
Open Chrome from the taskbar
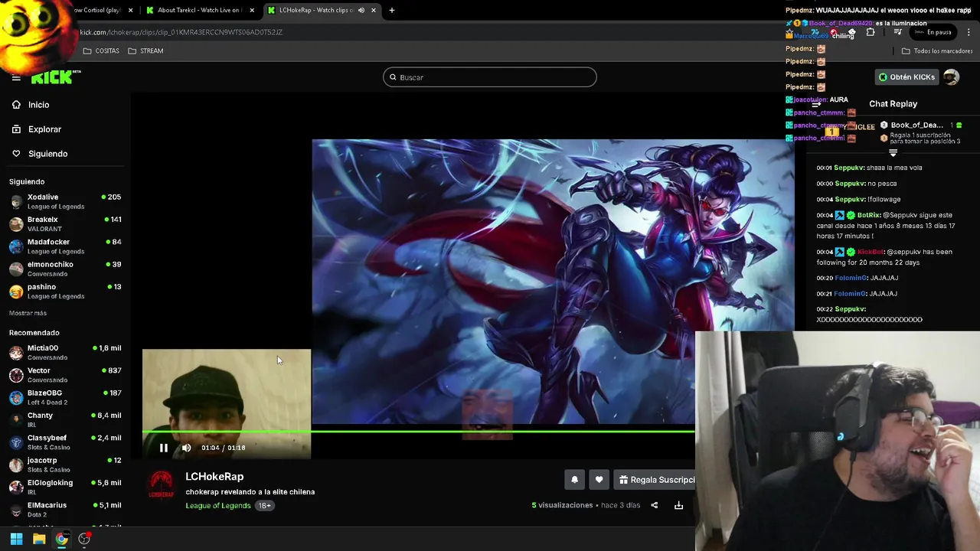click(61, 539)
